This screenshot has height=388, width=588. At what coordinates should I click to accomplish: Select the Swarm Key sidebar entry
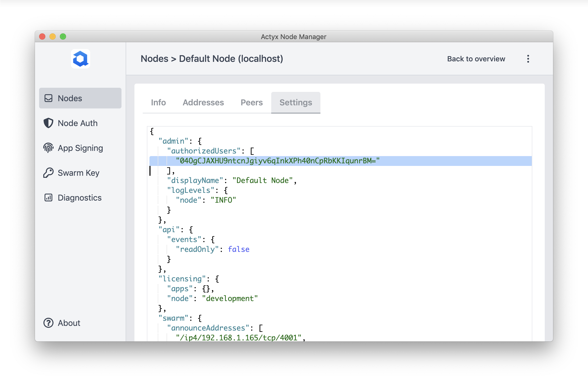pyautogui.click(x=78, y=173)
